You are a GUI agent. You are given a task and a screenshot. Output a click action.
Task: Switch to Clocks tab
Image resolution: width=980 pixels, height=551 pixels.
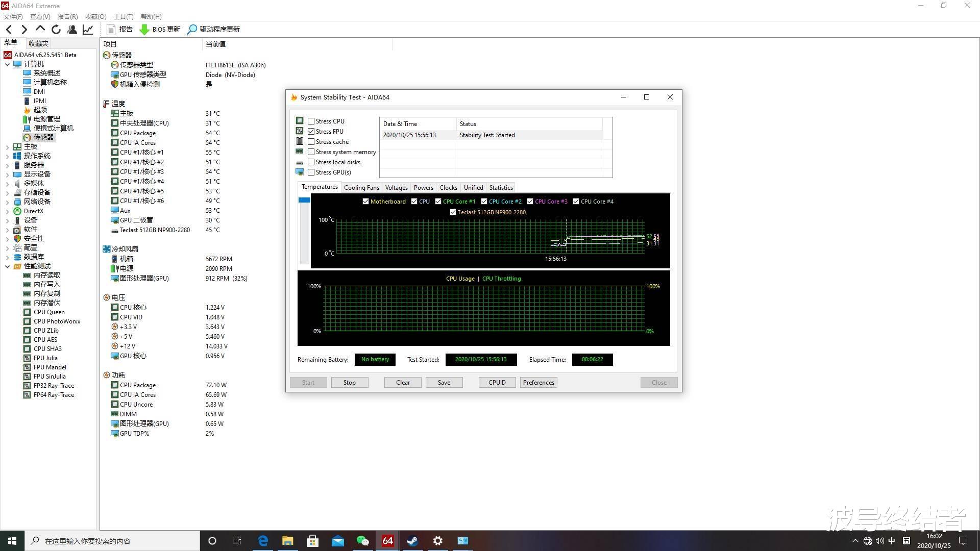pyautogui.click(x=448, y=188)
